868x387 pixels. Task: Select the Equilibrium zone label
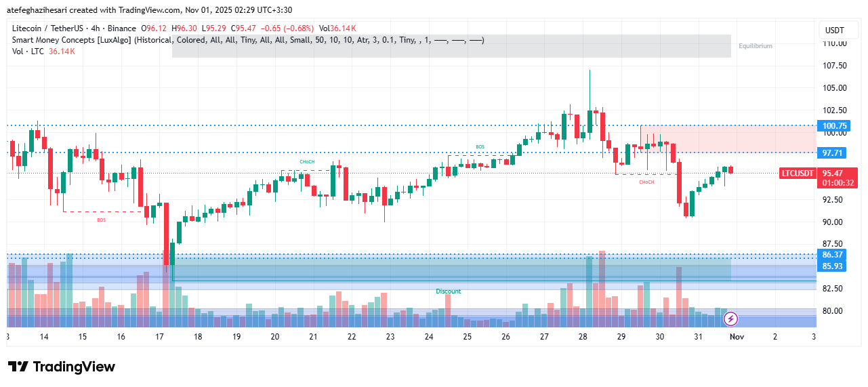(755, 46)
